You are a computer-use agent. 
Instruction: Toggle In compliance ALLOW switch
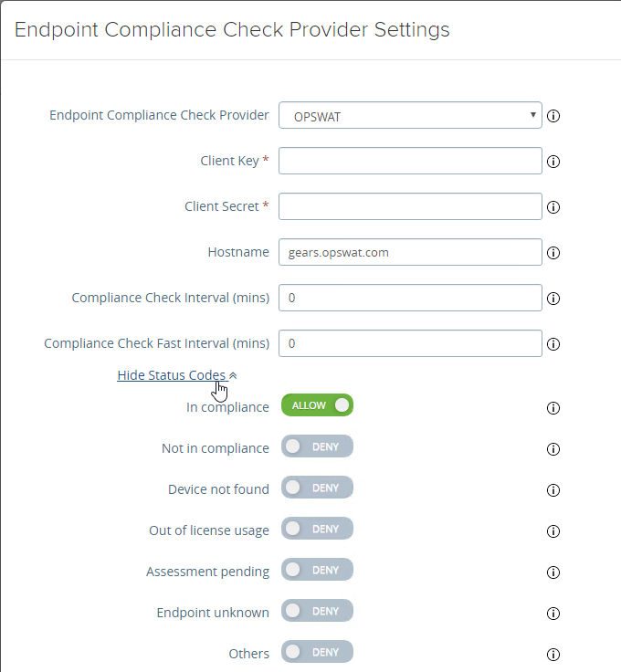pyautogui.click(x=317, y=405)
